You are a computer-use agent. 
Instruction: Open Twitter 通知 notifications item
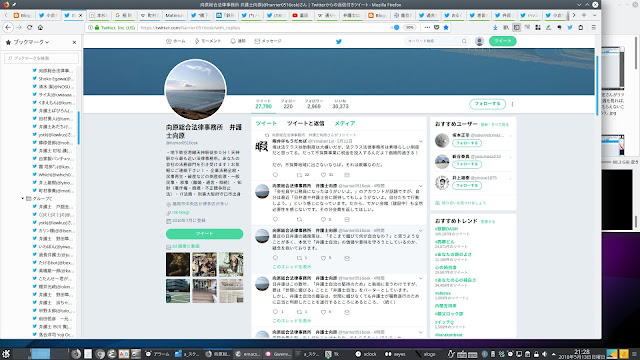click(238, 41)
